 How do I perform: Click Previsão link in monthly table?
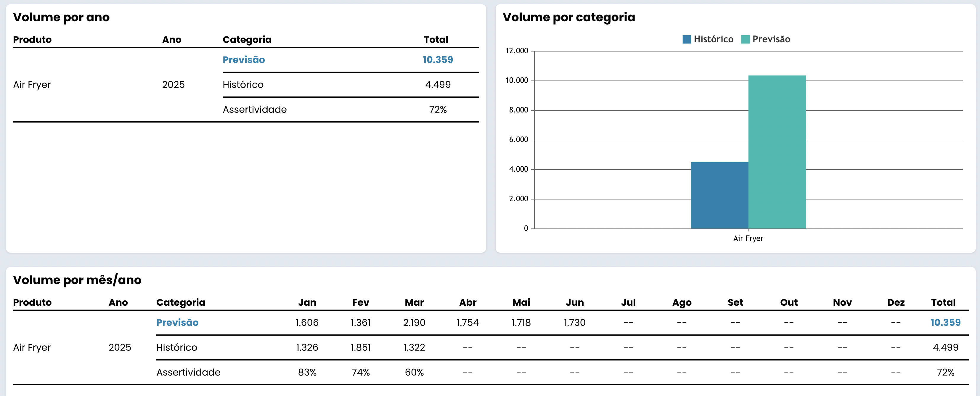[x=177, y=323]
